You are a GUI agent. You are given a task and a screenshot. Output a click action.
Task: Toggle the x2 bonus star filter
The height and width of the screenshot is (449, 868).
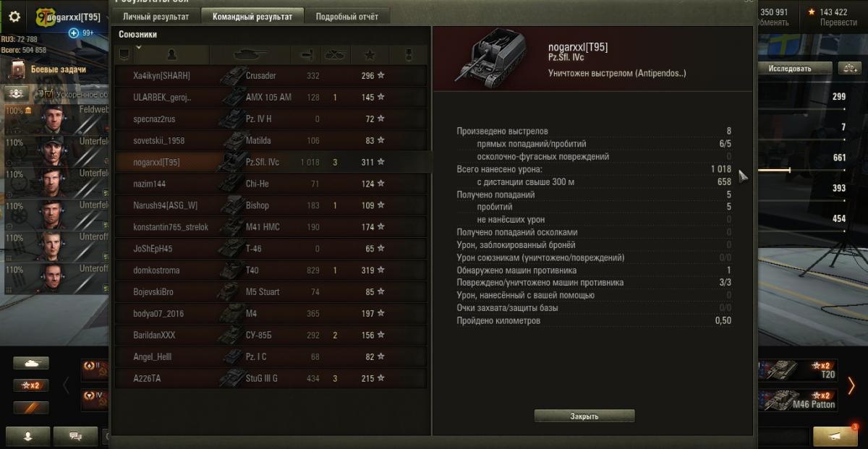point(31,385)
